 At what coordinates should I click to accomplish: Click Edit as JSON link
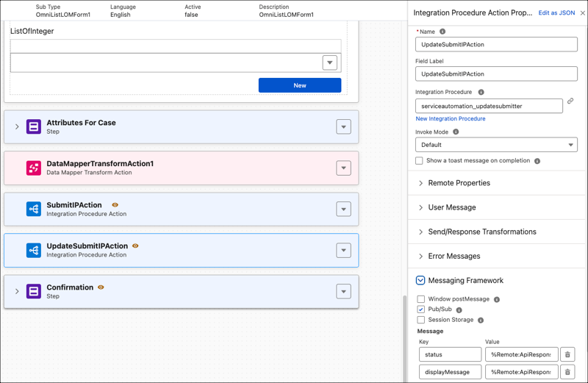click(556, 12)
